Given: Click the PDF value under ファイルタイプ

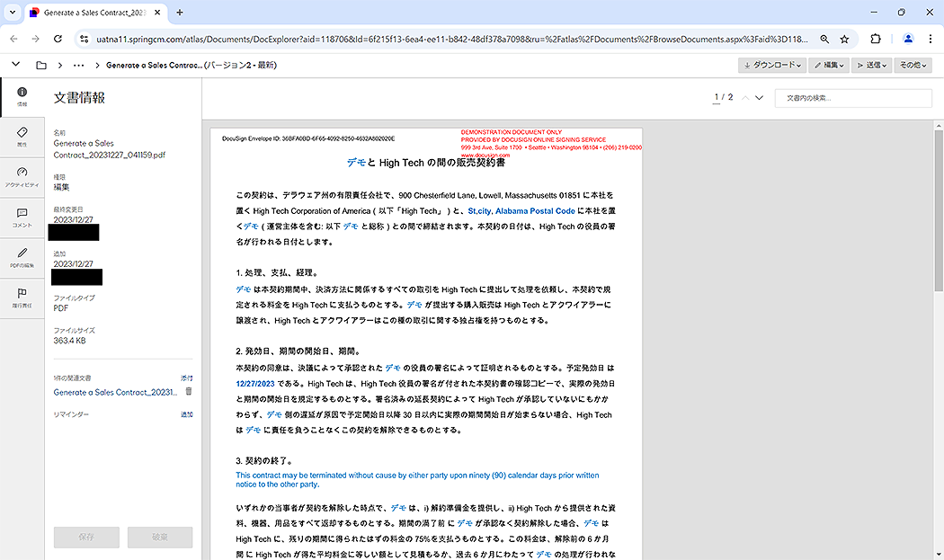Looking at the screenshot, I should tap(61, 308).
